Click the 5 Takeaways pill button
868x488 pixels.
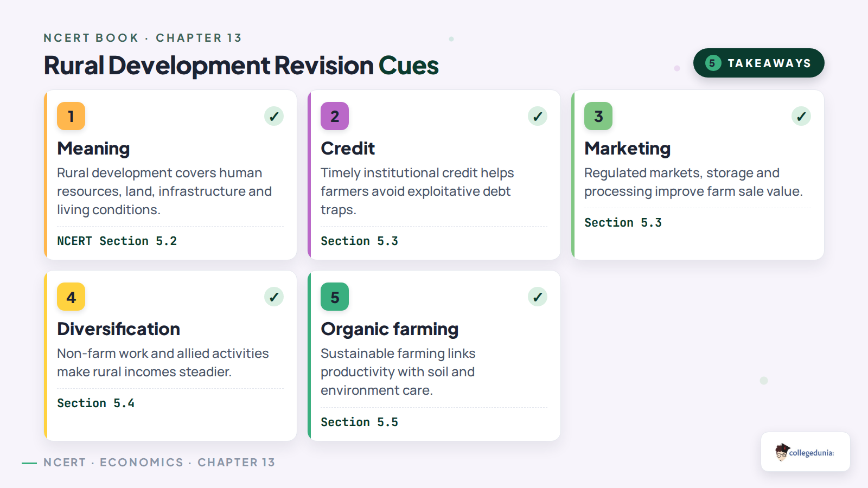(x=759, y=63)
